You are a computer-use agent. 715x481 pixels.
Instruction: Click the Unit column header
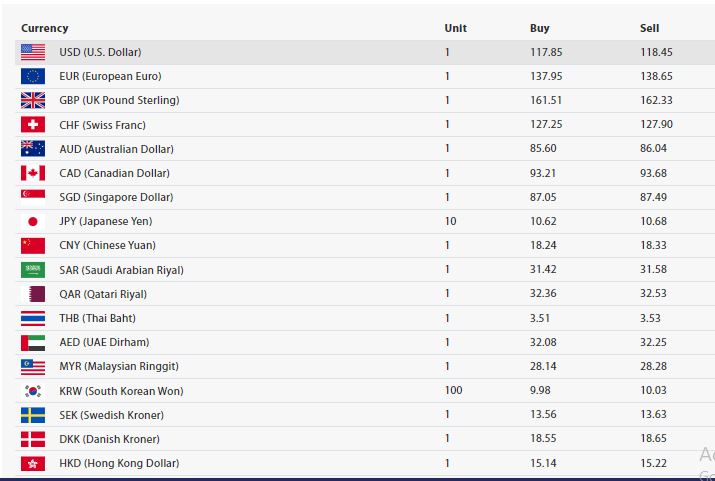[456, 28]
